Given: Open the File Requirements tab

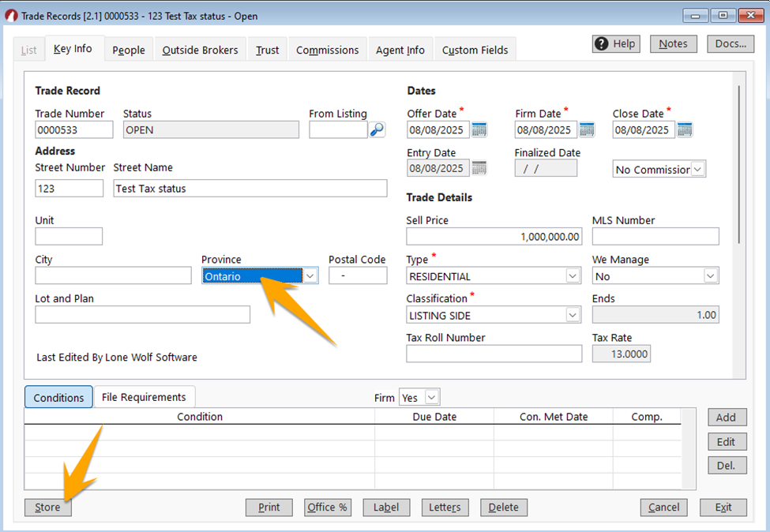Looking at the screenshot, I should click(144, 396).
